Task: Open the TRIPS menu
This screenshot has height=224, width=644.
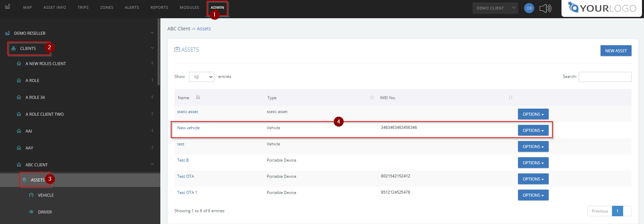Action: coord(83,7)
